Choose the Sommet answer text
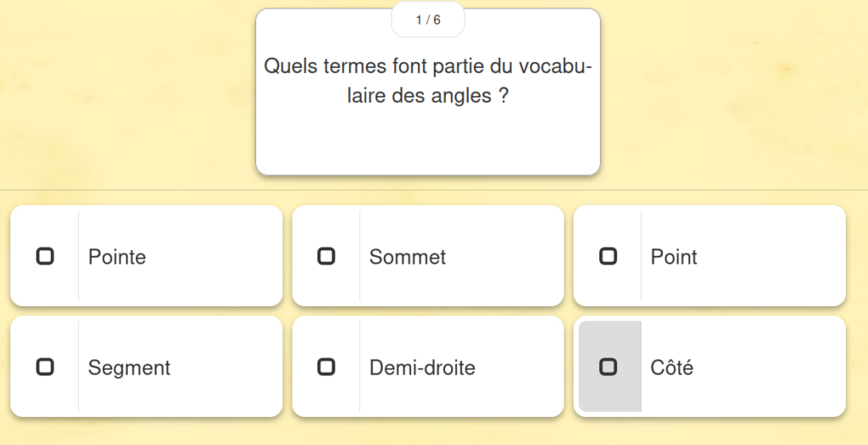Viewport: 868px width, 445px height. [408, 257]
